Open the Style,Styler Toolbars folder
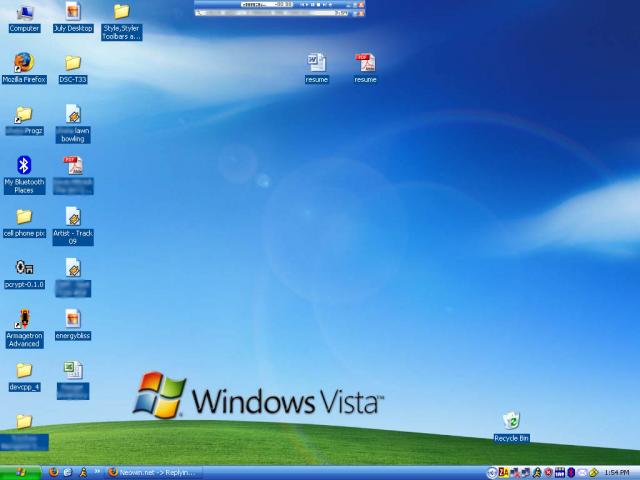The width and height of the screenshot is (640, 480). 121,12
